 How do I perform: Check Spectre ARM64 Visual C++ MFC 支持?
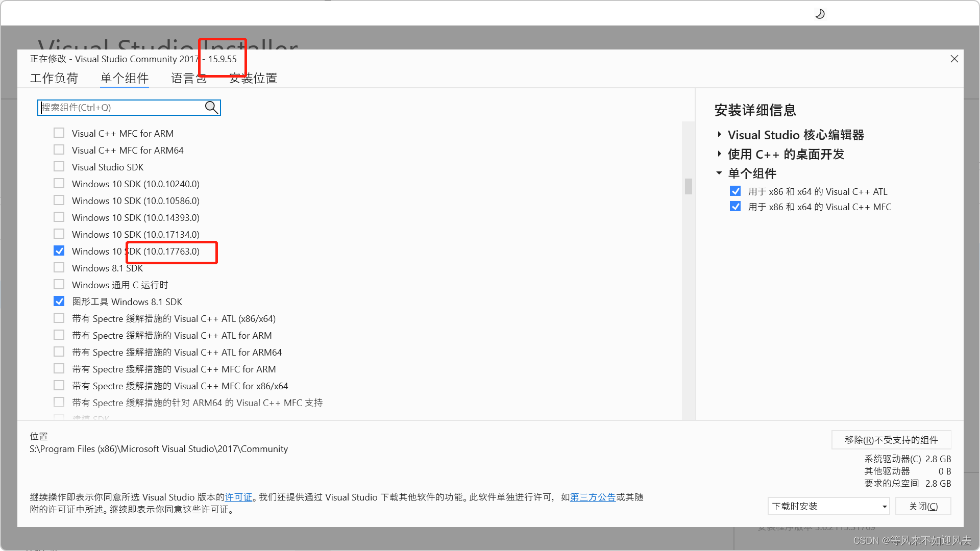click(59, 403)
